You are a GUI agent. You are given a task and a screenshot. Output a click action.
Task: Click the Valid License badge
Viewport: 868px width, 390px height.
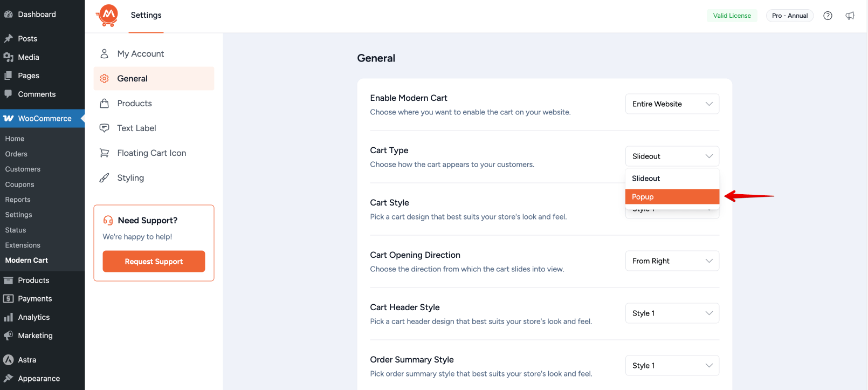(x=732, y=16)
